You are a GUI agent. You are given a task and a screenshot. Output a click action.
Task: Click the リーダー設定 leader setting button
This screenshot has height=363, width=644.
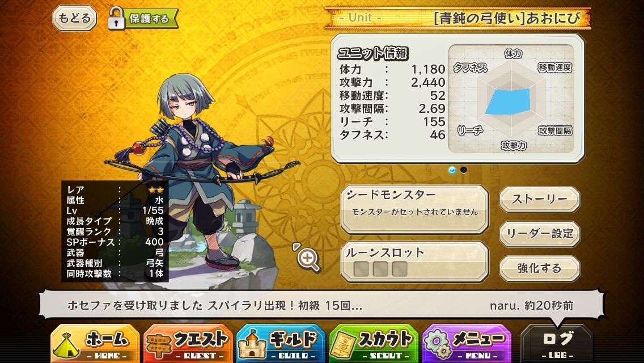540,234
